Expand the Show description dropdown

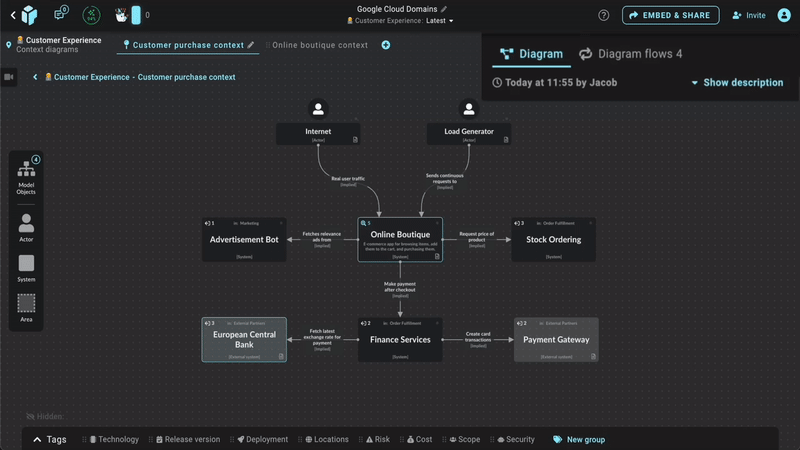pyautogui.click(x=737, y=83)
